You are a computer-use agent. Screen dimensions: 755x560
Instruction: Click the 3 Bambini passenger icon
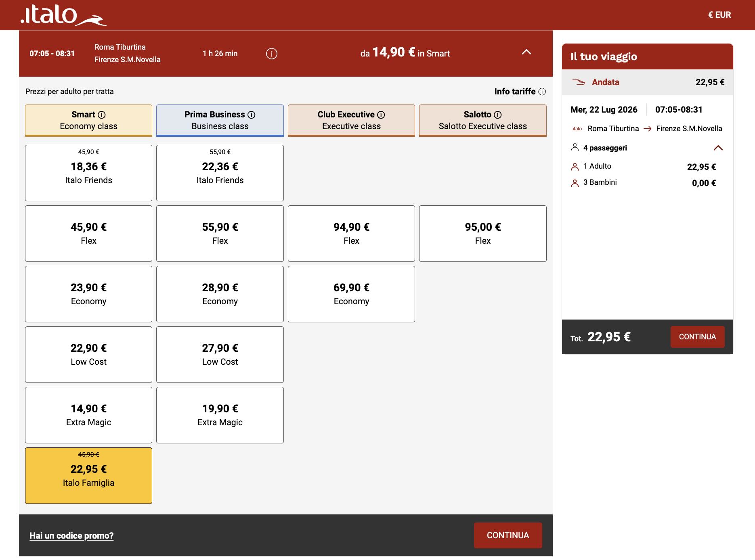click(575, 184)
